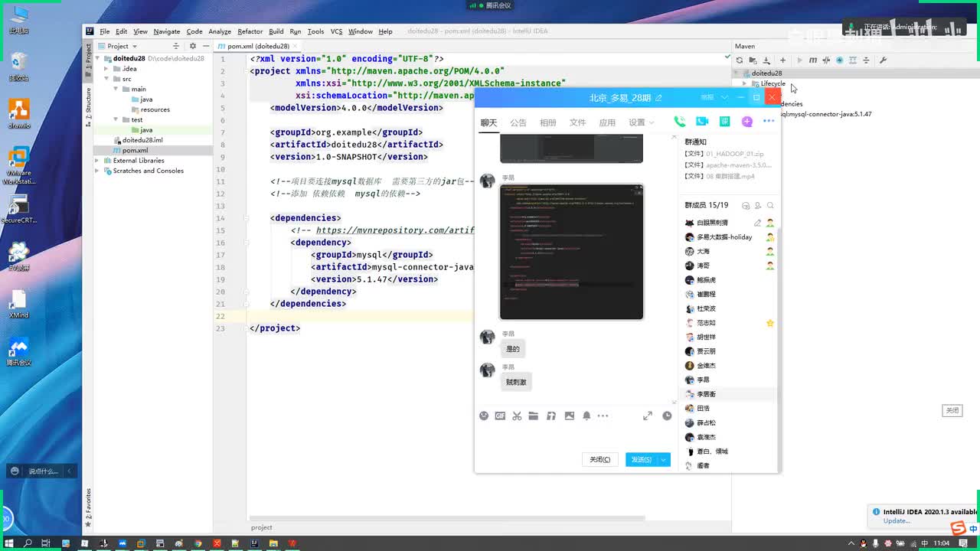The image size is (980, 551).
Task: Select the pom.xml editor tab
Action: click(x=257, y=46)
